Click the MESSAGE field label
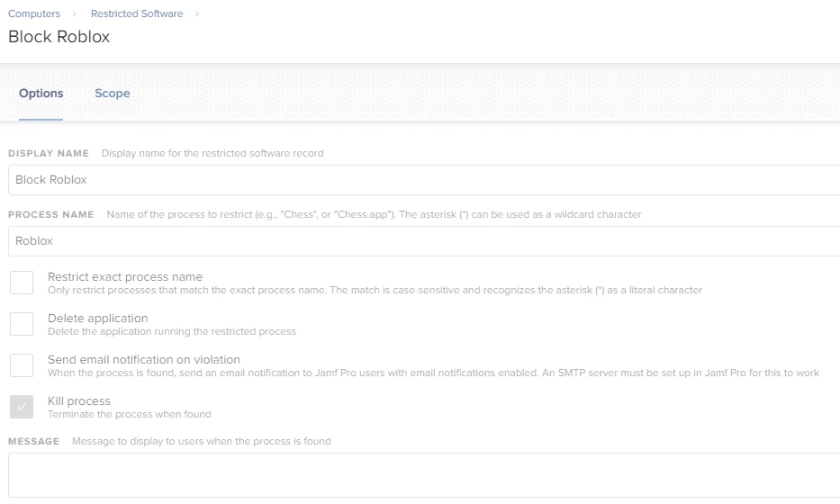 pyautogui.click(x=33, y=441)
